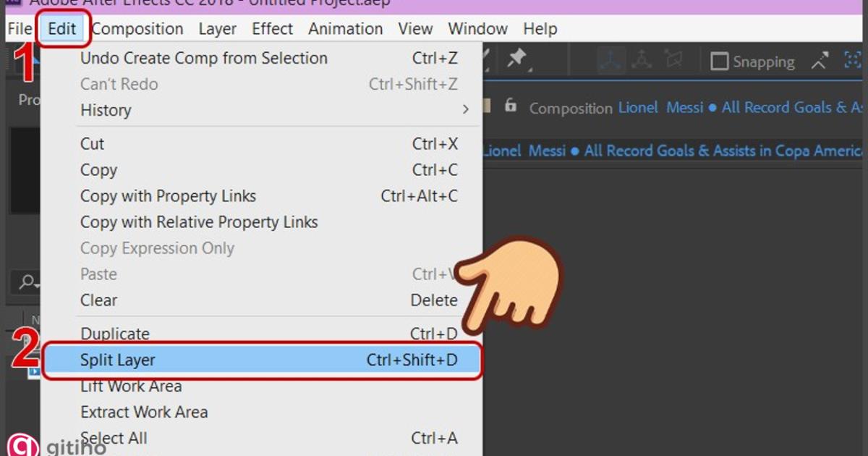Image resolution: width=868 pixels, height=456 pixels.
Task: Activate the World Axis Mode
Action: coord(642,60)
